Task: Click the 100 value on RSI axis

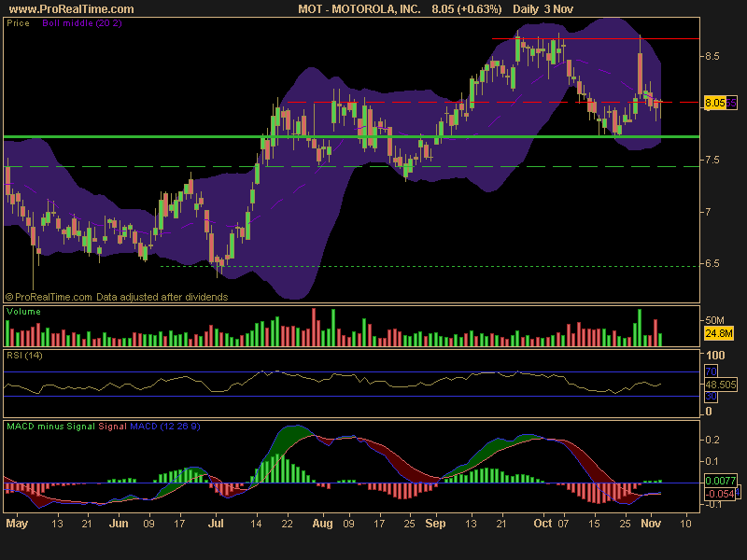Action: click(715, 356)
